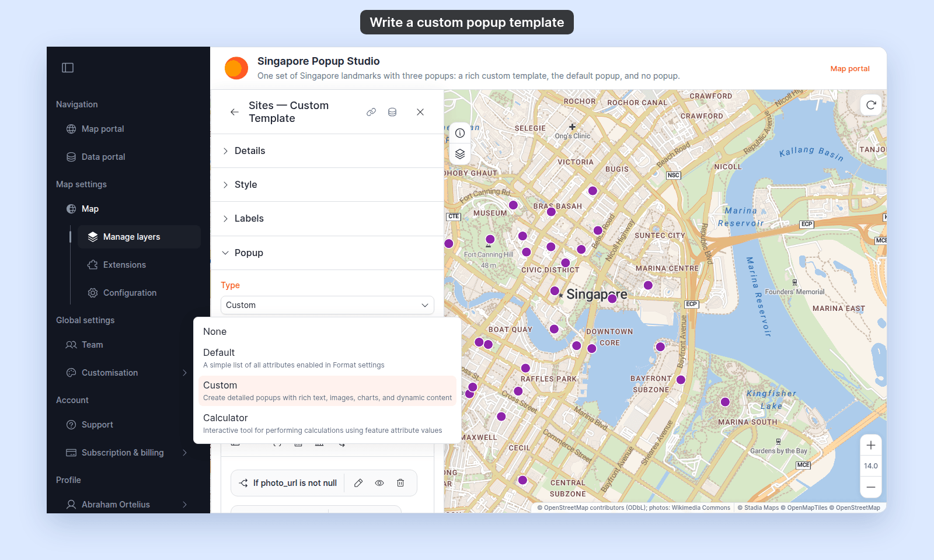Refresh the map with the reload icon

[871, 105]
